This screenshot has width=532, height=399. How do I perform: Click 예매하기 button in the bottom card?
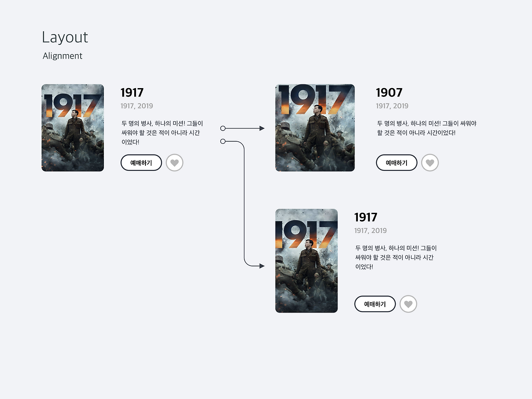coord(375,304)
